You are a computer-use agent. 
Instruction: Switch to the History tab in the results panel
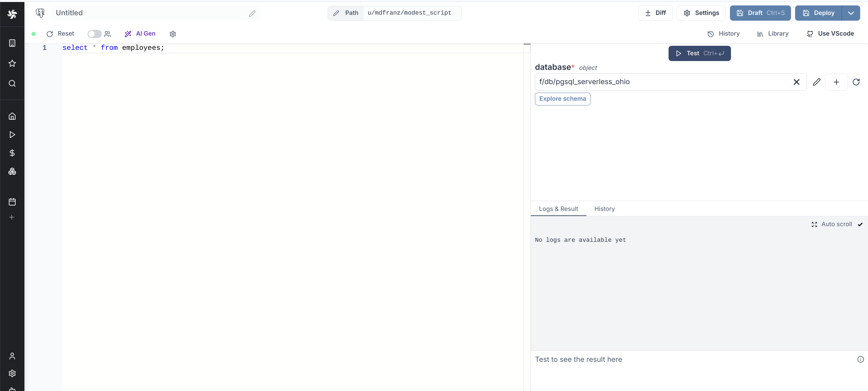coord(604,209)
